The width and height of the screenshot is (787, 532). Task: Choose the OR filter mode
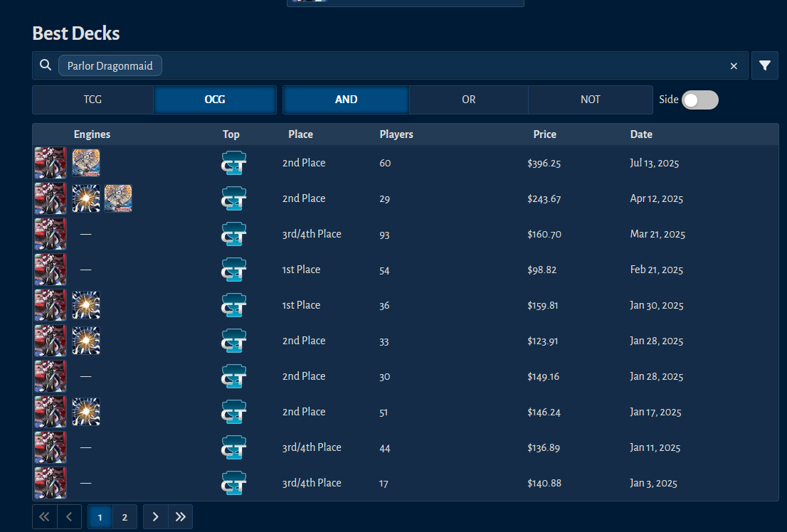468,100
